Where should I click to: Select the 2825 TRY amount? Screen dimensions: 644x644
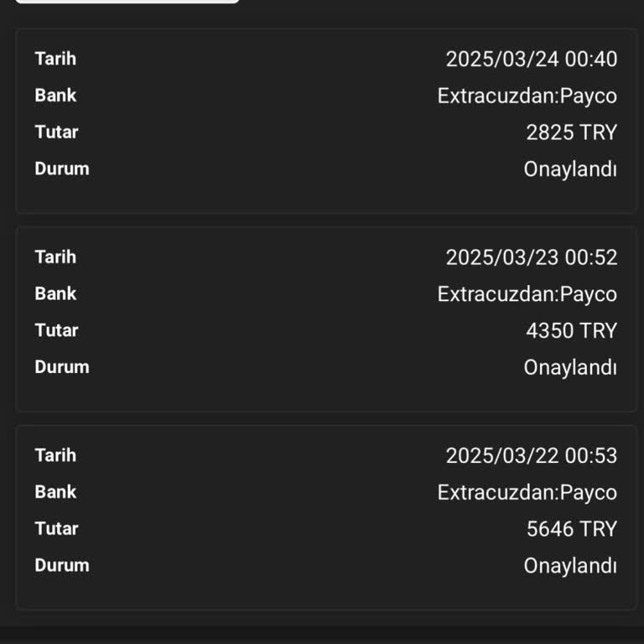(571, 132)
